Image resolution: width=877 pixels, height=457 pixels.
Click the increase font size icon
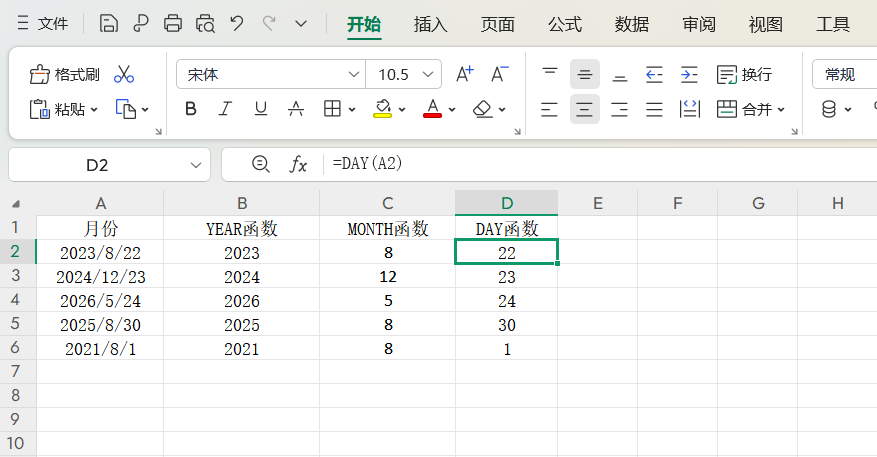[464, 74]
